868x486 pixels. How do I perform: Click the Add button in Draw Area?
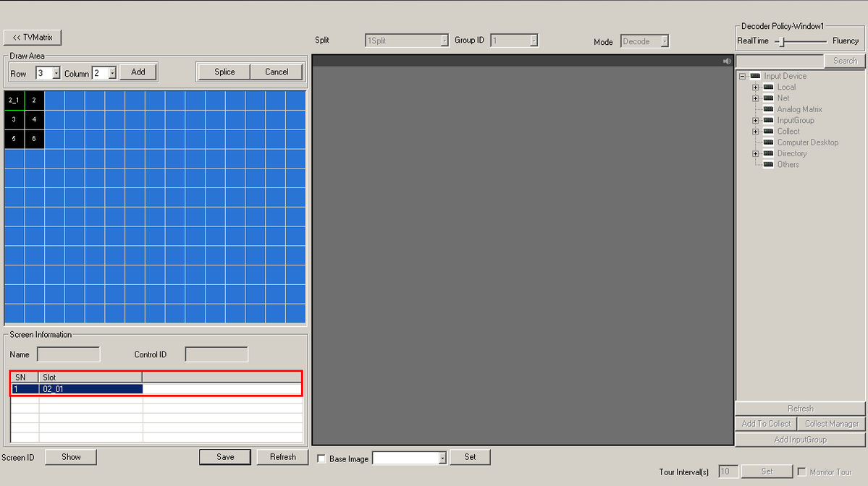[138, 72]
